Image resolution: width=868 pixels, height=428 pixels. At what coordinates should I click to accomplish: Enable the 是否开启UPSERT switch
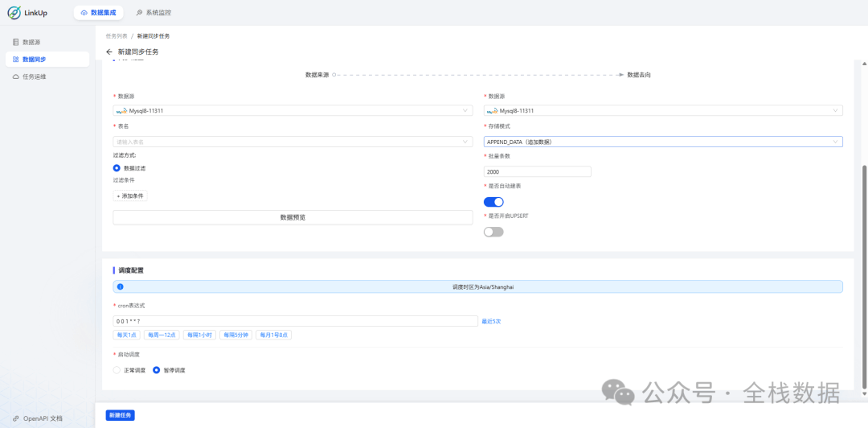click(x=493, y=232)
